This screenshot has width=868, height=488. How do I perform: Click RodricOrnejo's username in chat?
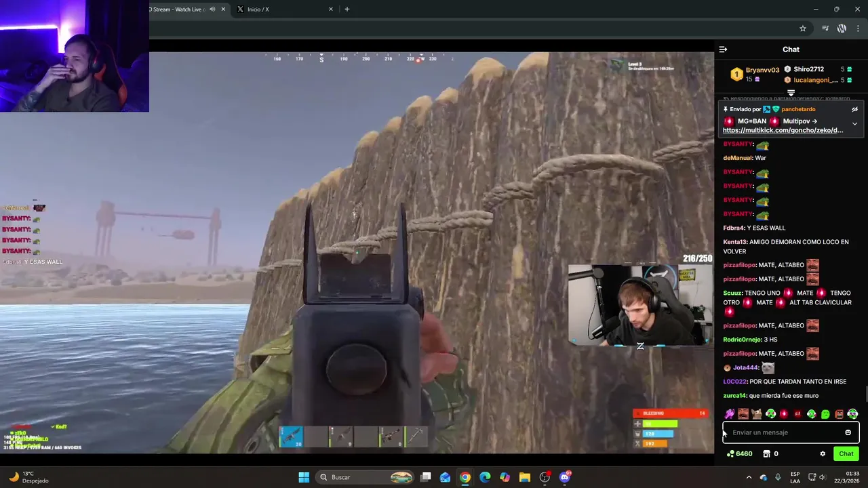pyautogui.click(x=743, y=340)
